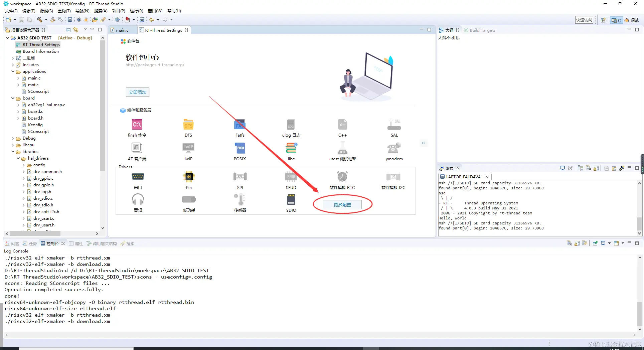Viewport: 644px width, 350px height.
Task: Click the yellow back navigation arrow
Action: click(152, 20)
